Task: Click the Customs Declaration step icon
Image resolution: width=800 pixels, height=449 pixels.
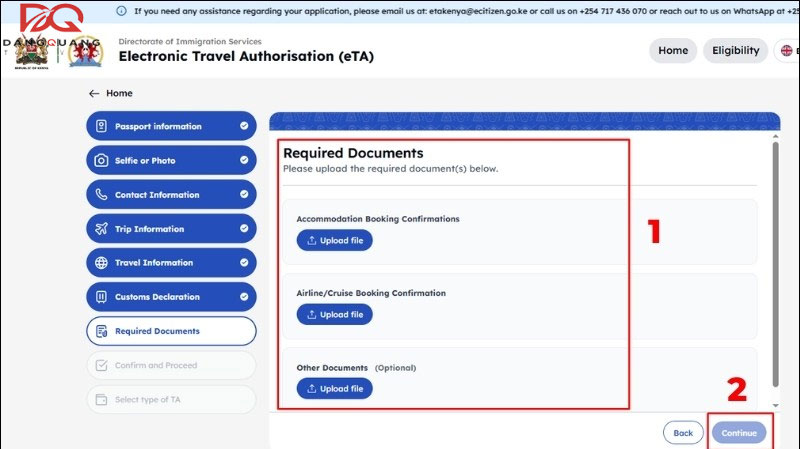Action: [101, 297]
